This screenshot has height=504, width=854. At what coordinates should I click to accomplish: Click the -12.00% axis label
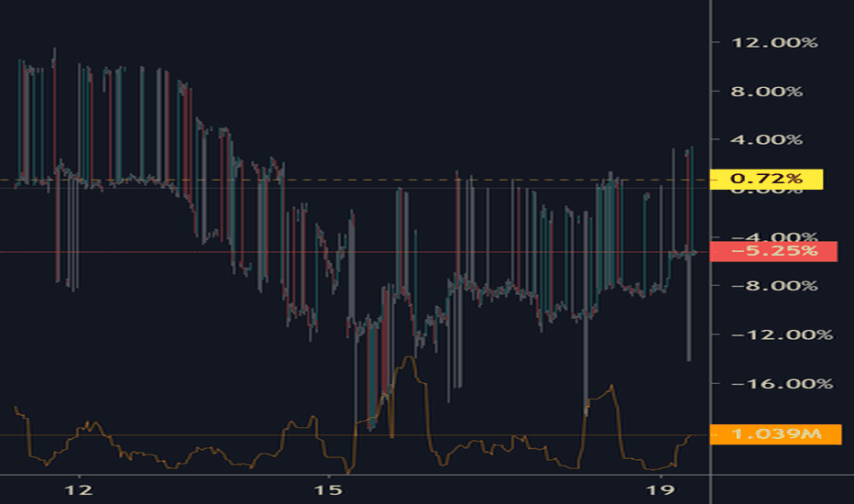(x=782, y=334)
